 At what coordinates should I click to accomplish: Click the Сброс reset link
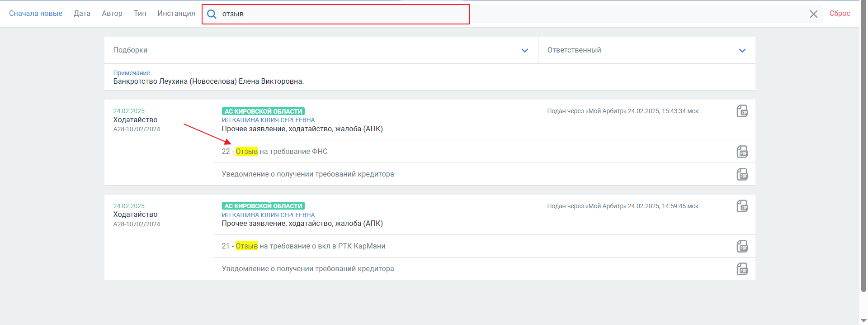tap(840, 14)
